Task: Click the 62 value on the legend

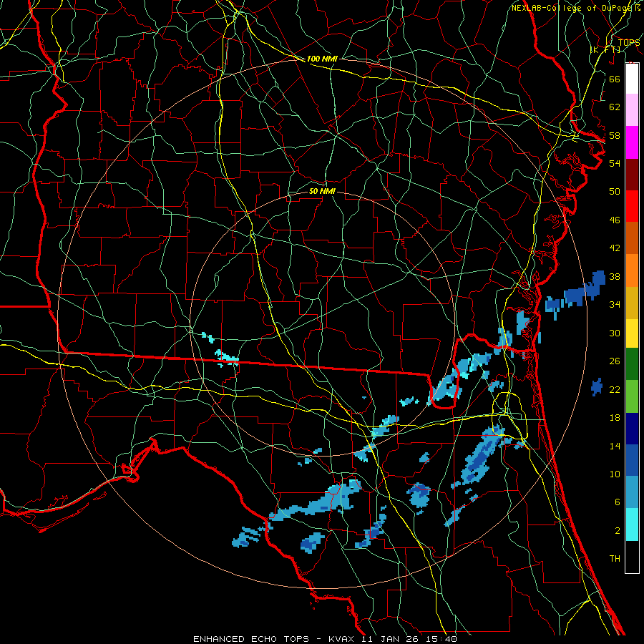Action: point(615,107)
